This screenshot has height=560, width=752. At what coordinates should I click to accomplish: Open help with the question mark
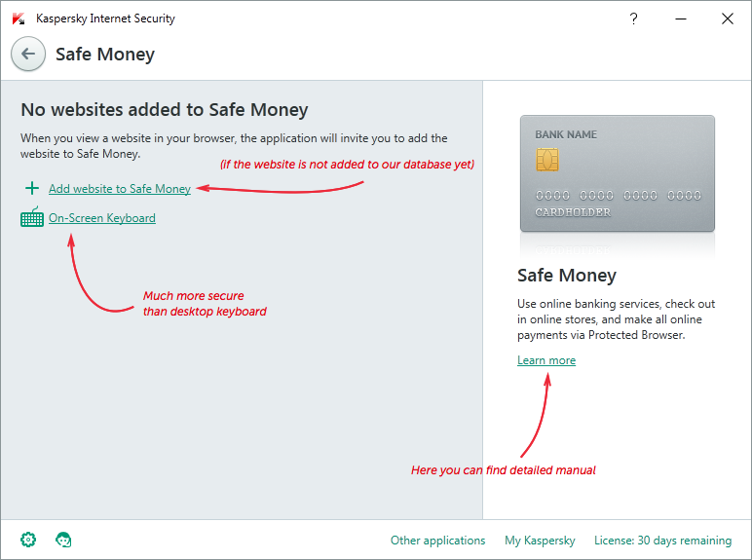click(x=633, y=19)
